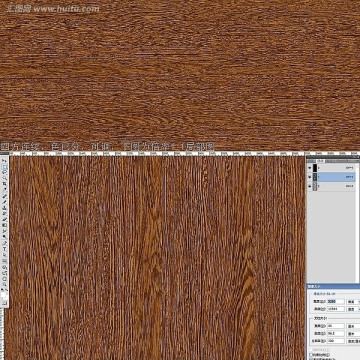Viewport: 360px width, 360px height.
Task: Select the Gradient tool
Action: [x=5, y=225]
